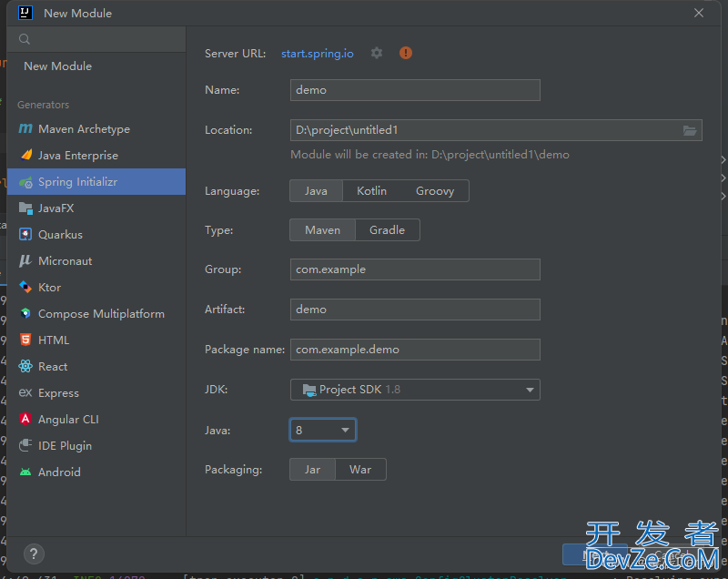Viewport: 728px width, 579px height.
Task: Edit the Artifact field
Action: tap(415, 310)
